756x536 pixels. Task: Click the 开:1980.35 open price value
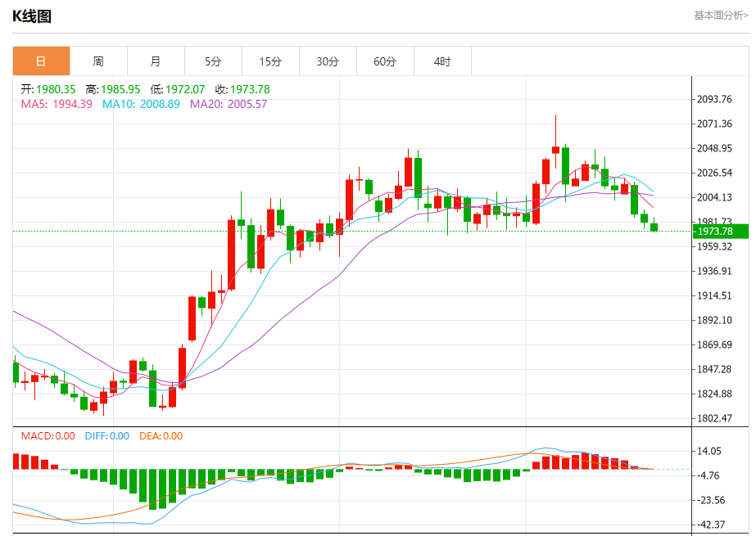(x=48, y=89)
